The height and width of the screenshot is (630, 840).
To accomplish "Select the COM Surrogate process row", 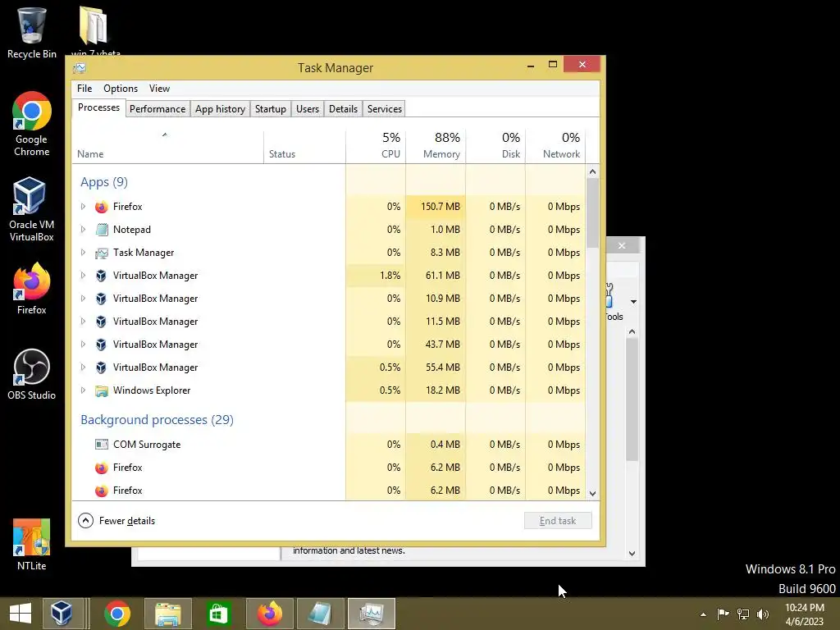I will (x=328, y=444).
